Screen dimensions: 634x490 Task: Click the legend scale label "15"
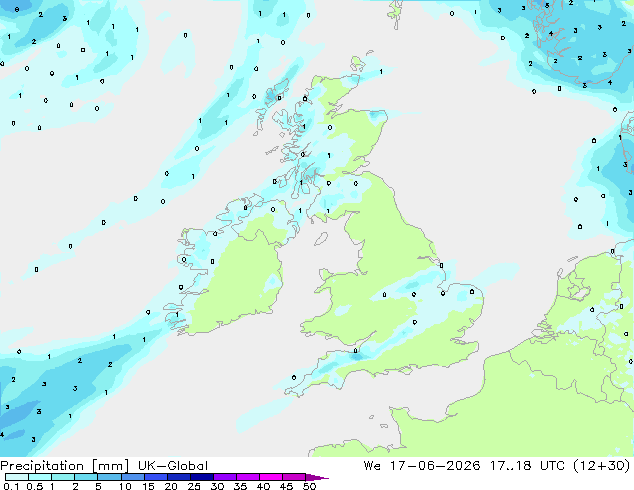pos(148,486)
